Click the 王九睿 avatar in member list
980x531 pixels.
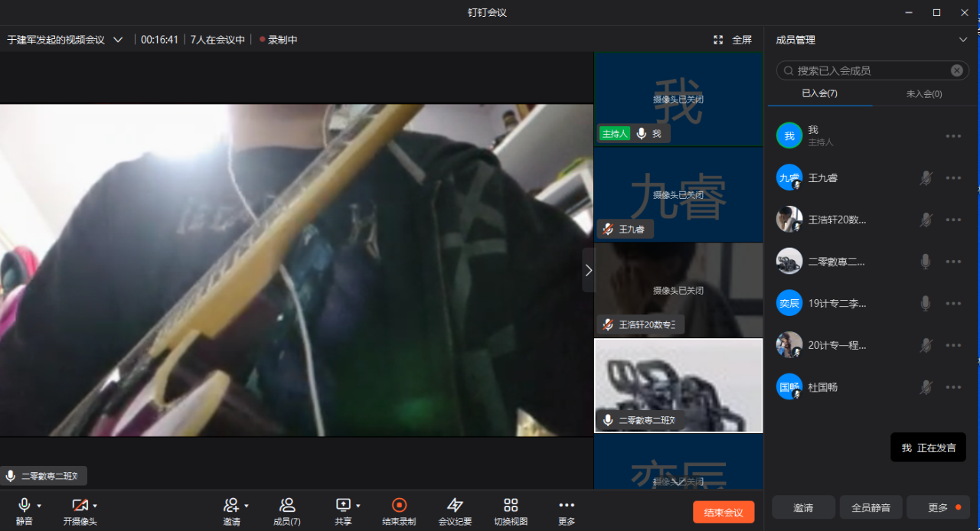(x=789, y=178)
